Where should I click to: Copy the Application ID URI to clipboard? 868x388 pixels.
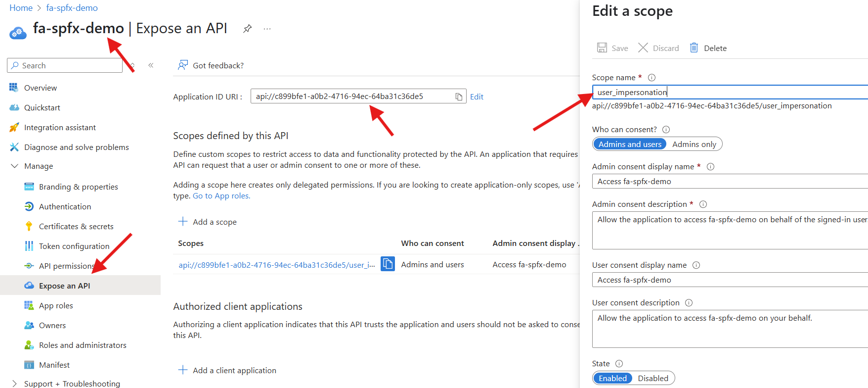coord(459,97)
